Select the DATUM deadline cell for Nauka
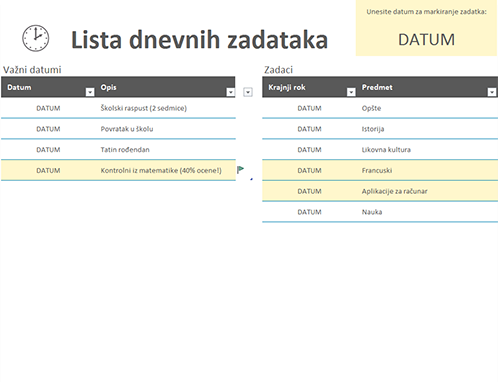 [x=309, y=212]
